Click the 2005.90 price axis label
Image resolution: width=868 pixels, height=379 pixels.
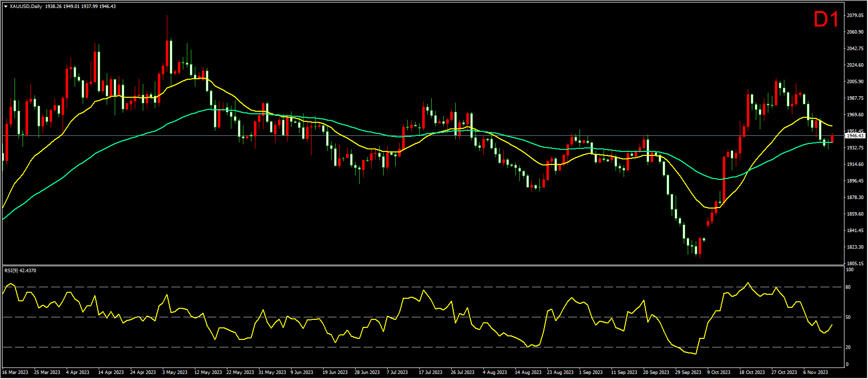coord(854,82)
